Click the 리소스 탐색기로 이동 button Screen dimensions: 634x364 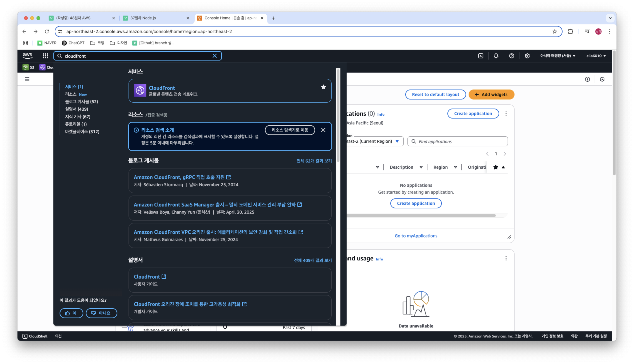(290, 130)
